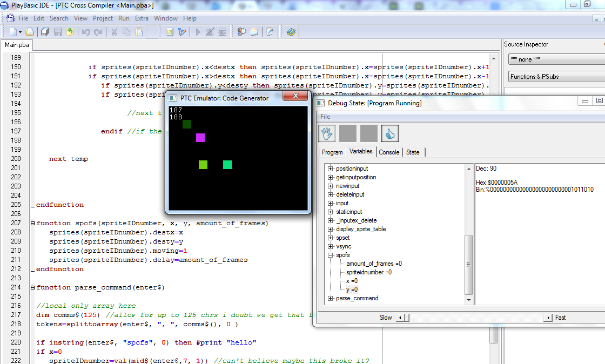The width and height of the screenshot is (605, 364).
Task: Click the Paste clipboard icon
Action: (x=139, y=32)
